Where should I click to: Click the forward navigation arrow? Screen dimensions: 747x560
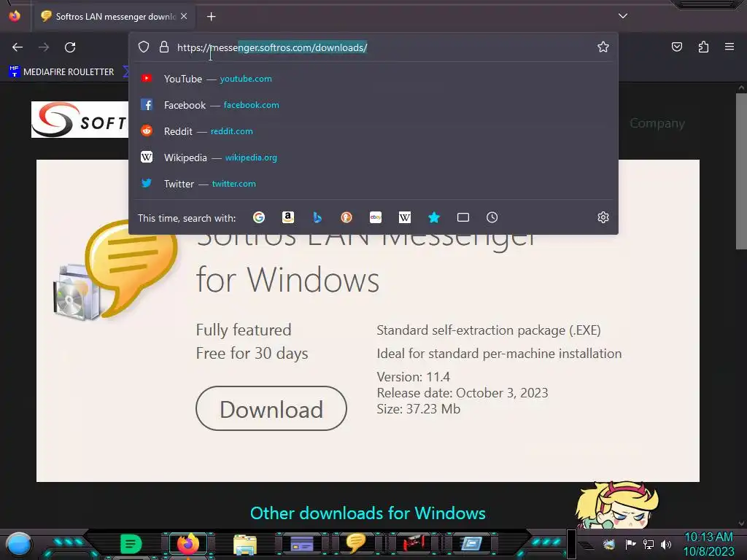[x=44, y=47]
